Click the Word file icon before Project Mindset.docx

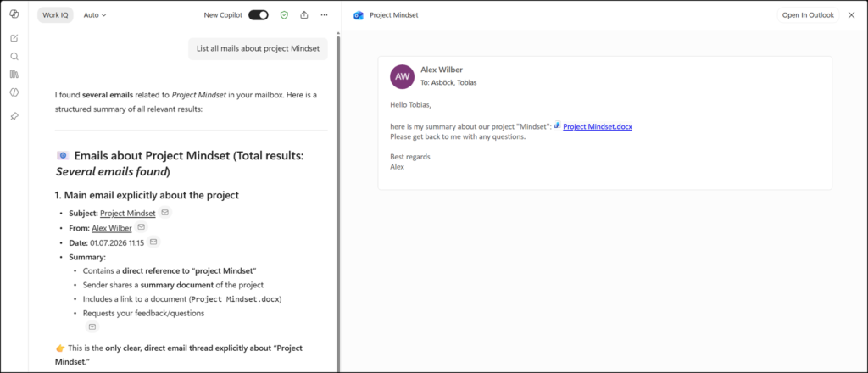click(x=558, y=126)
